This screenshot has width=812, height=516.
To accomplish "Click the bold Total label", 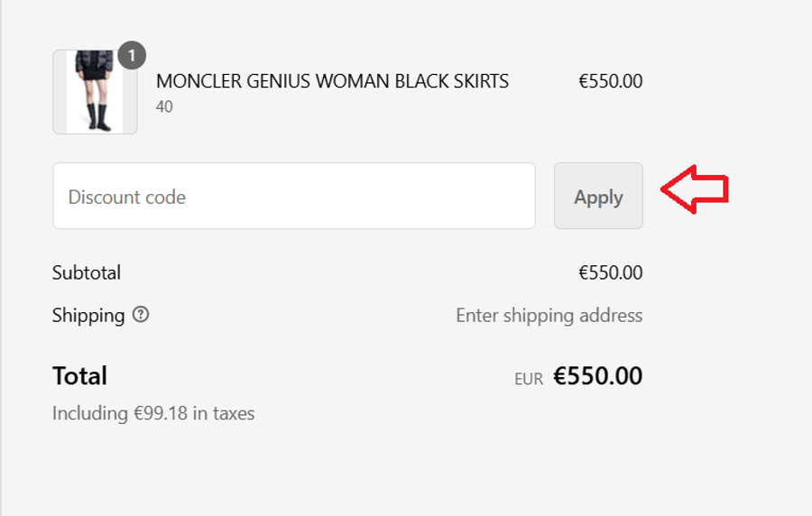I will [79, 375].
